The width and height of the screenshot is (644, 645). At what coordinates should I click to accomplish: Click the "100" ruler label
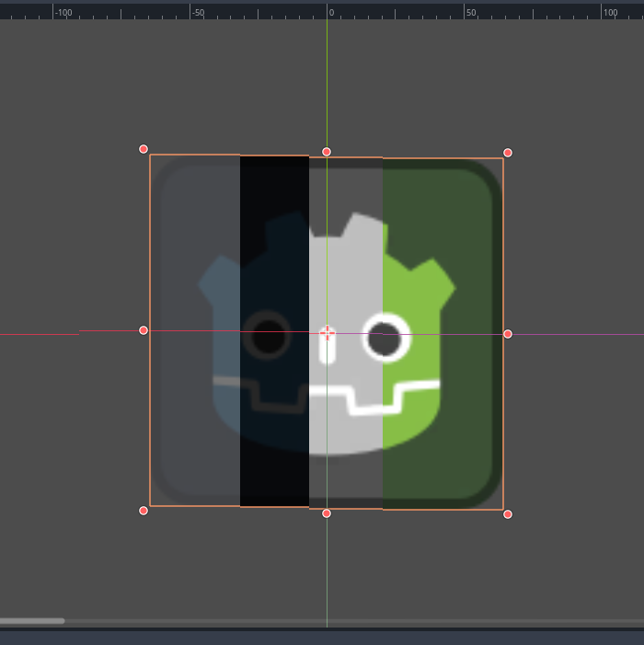610,13
